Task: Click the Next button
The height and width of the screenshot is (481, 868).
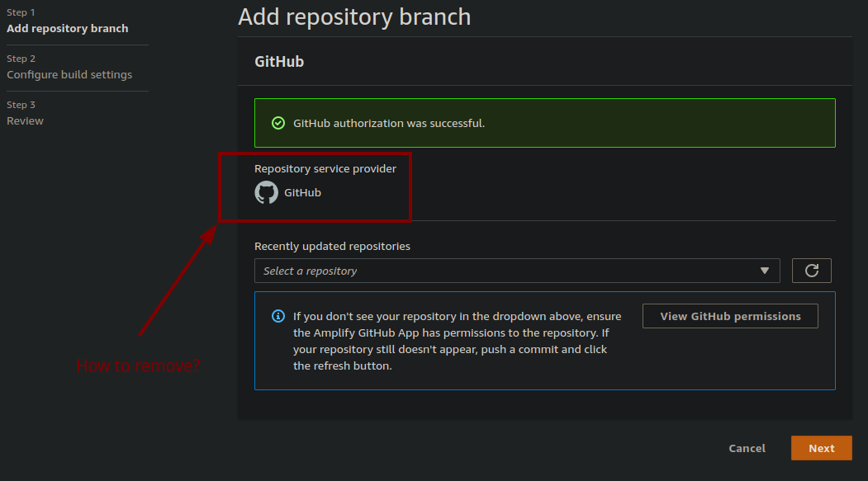Action: [x=821, y=448]
